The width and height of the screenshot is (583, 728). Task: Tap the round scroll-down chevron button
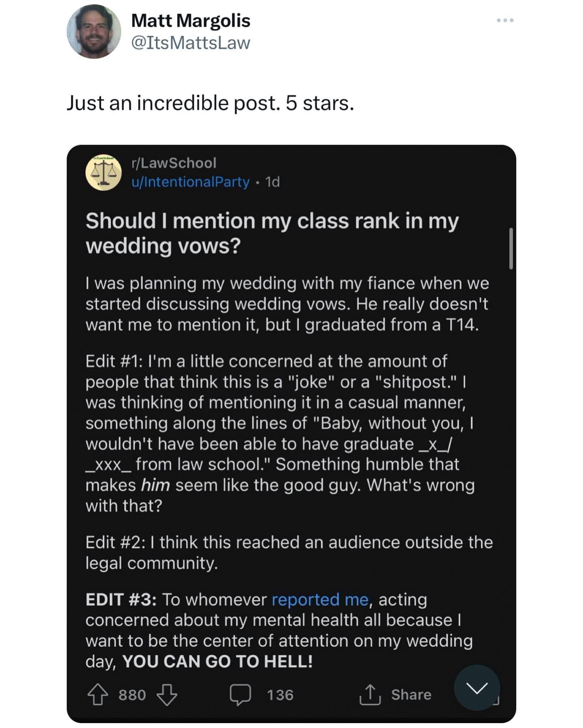[477, 687]
